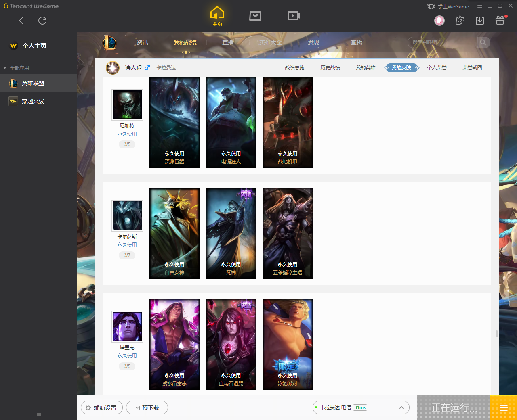Open the hamburger menu in title bar
This screenshot has height=420, width=517.
coord(480,6)
